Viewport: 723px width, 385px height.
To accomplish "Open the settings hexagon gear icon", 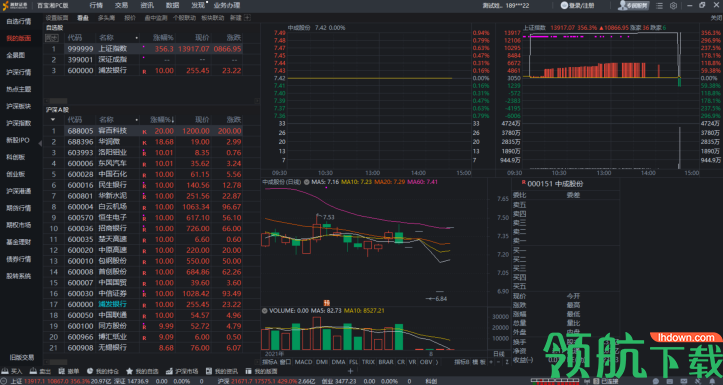I will tap(673, 6).
